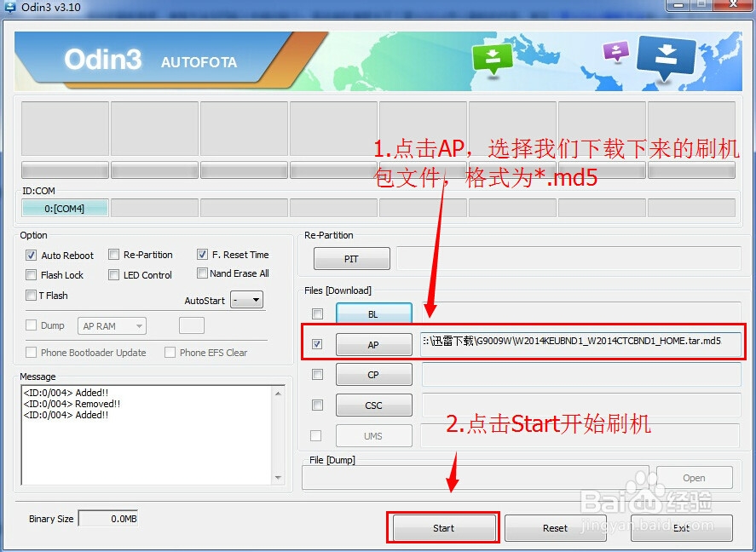The image size is (756, 552).
Task: Tick the checkbox beside the CP button
Action: pos(317,374)
